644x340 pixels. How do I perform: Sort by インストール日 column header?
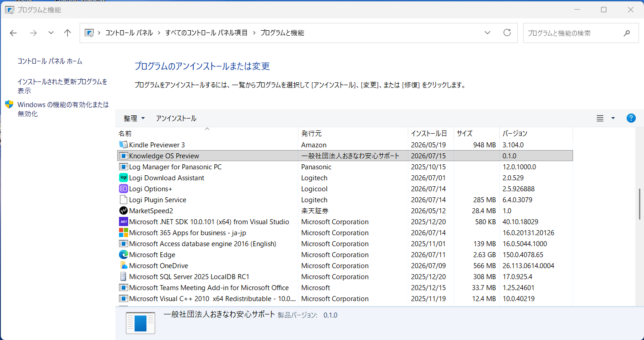click(431, 133)
